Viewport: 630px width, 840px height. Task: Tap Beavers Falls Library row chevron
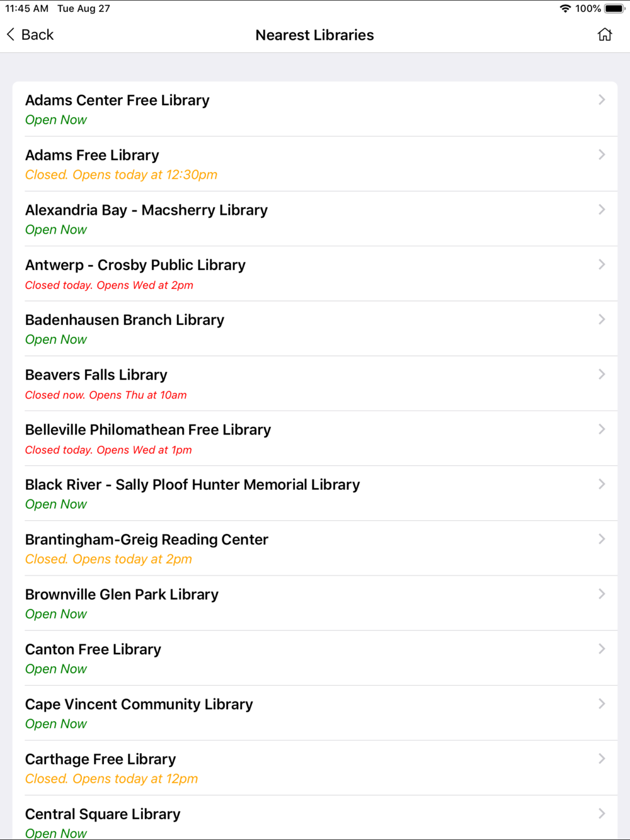602,374
